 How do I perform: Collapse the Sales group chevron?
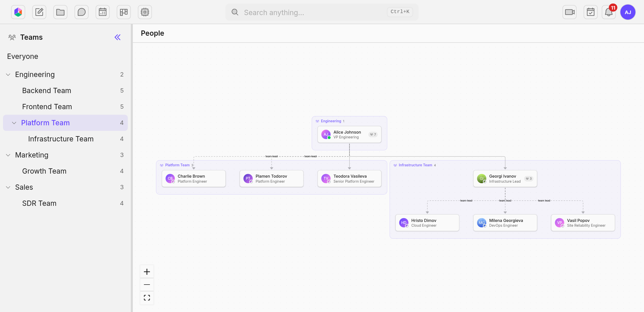(8, 187)
